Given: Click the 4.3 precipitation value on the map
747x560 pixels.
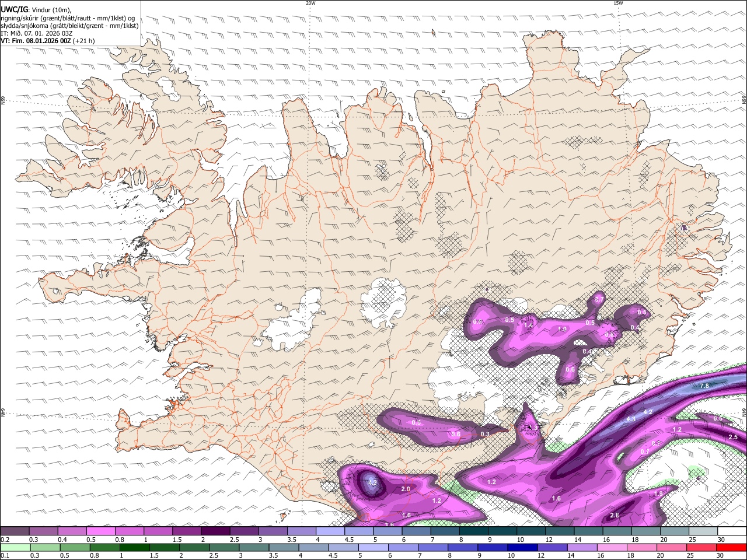Looking at the screenshot, I should coord(631,419).
